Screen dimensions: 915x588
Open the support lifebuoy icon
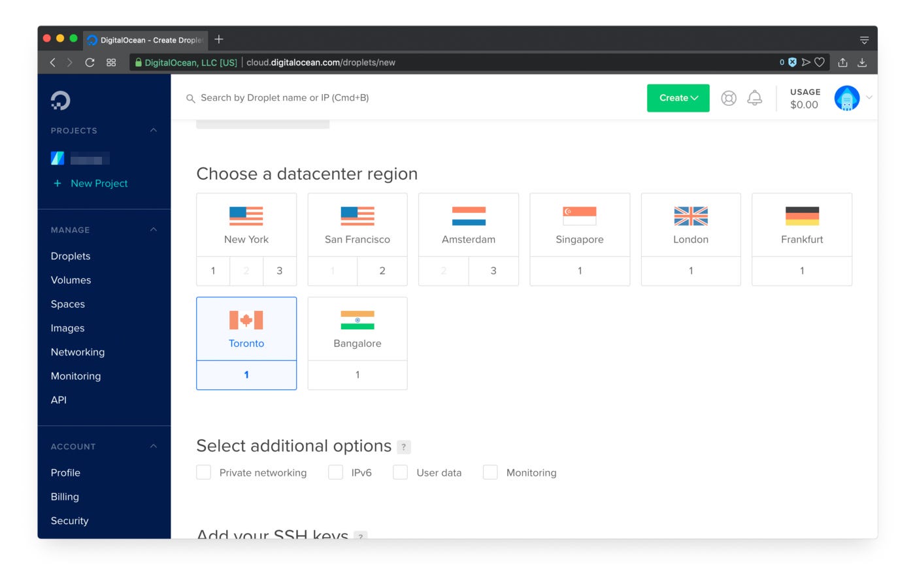coord(729,98)
